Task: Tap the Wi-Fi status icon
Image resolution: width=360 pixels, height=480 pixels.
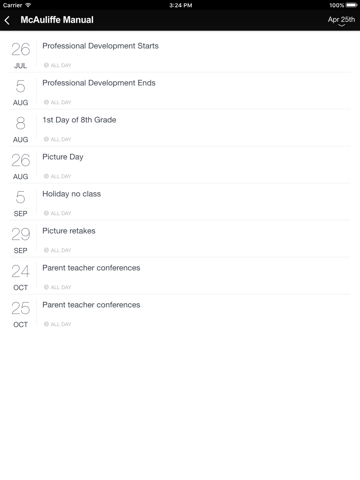Action: tap(28, 5)
